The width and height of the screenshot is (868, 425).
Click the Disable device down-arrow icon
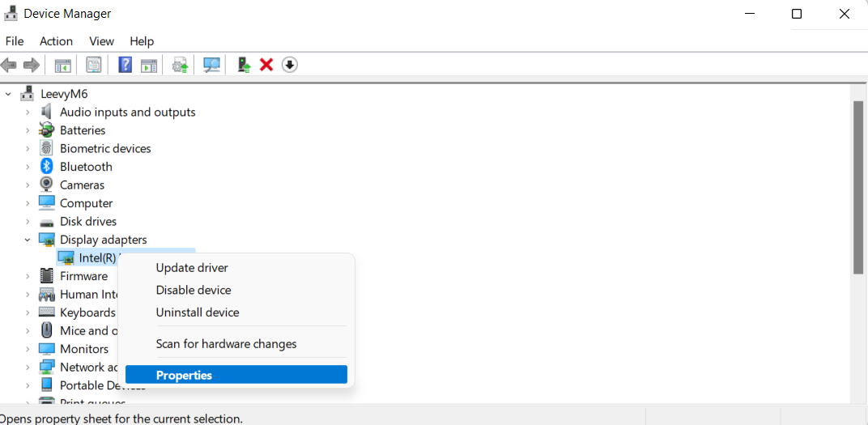tap(290, 66)
